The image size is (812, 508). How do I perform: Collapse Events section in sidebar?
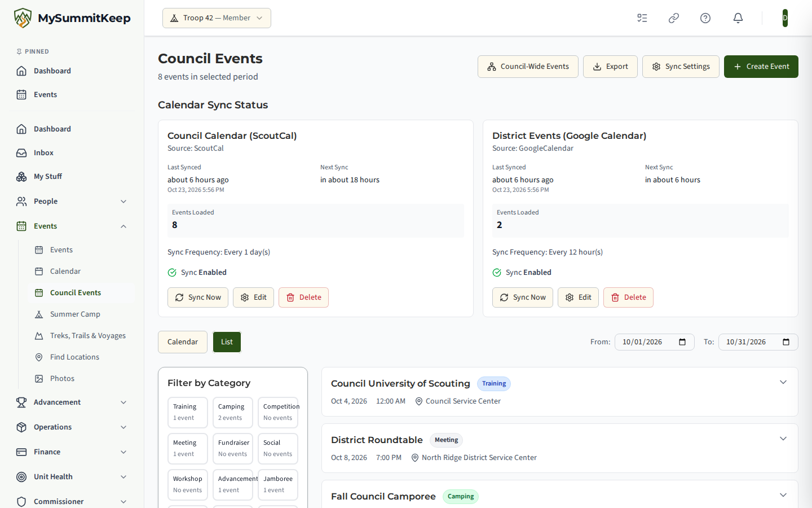tap(72, 226)
